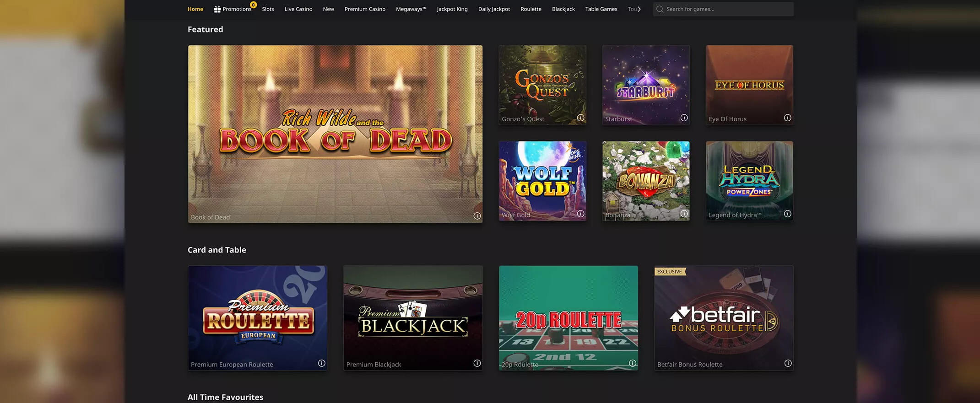Go to the Home tab
Screen dimensions: 980x403
(x=195, y=9)
